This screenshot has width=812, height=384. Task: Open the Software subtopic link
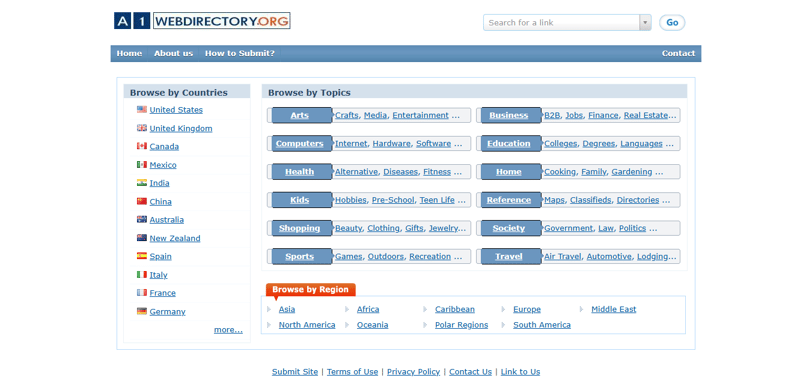[433, 143]
